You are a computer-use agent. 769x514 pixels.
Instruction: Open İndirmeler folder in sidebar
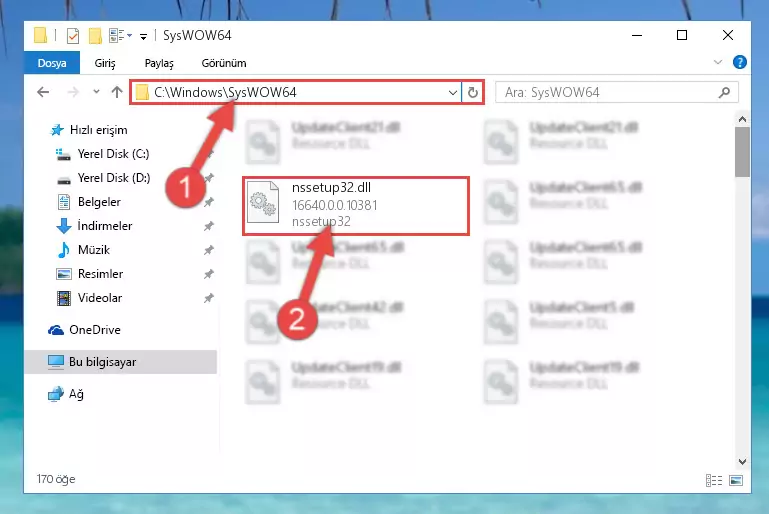coord(105,226)
